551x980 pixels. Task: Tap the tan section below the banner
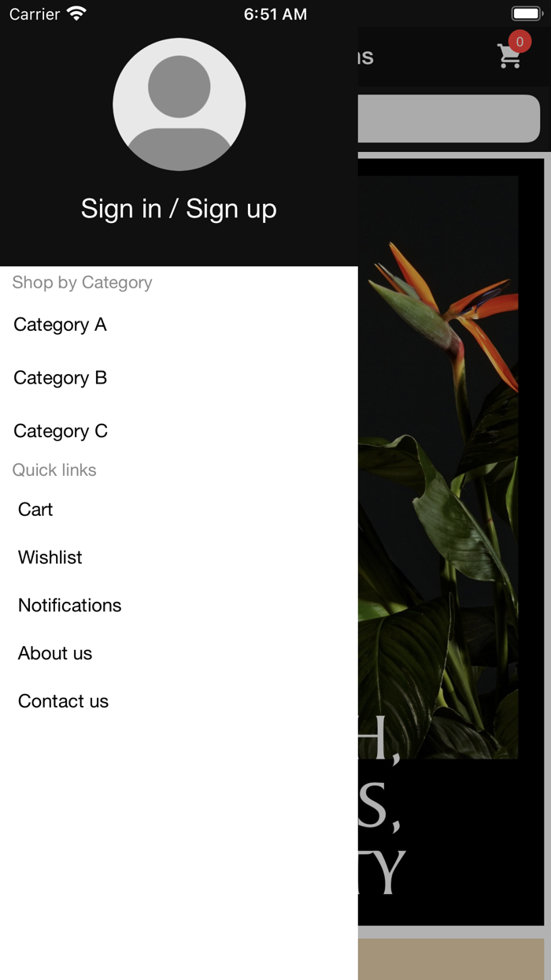[451, 959]
